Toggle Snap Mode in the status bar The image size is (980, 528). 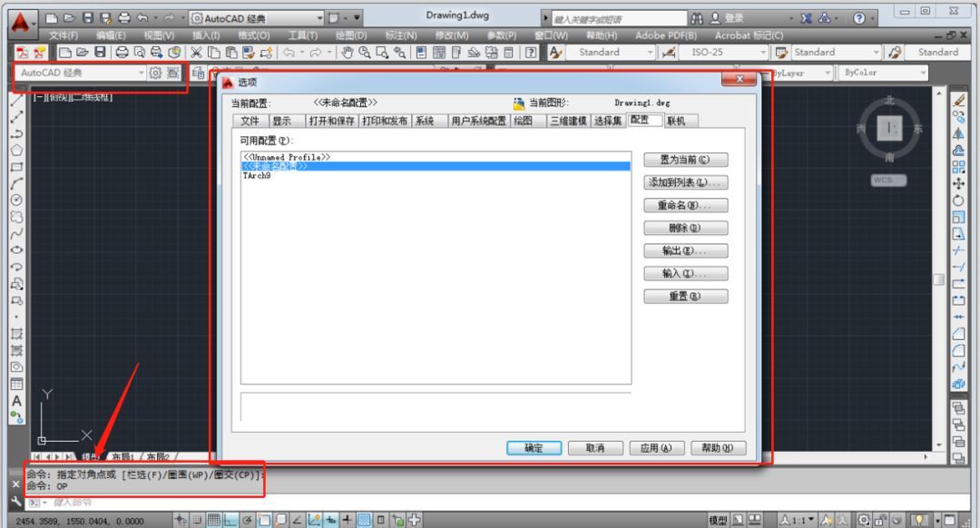pos(197,520)
